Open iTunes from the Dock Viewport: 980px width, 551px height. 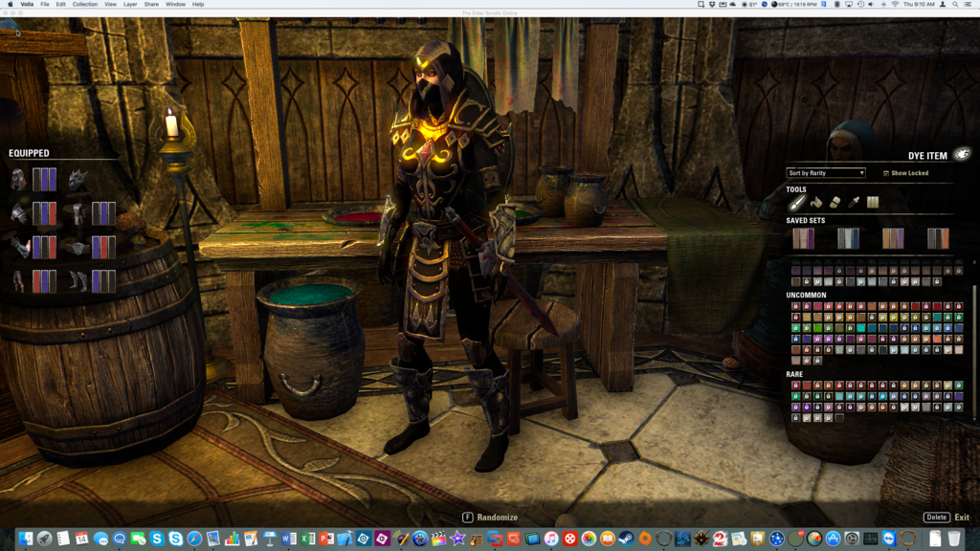(x=551, y=539)
